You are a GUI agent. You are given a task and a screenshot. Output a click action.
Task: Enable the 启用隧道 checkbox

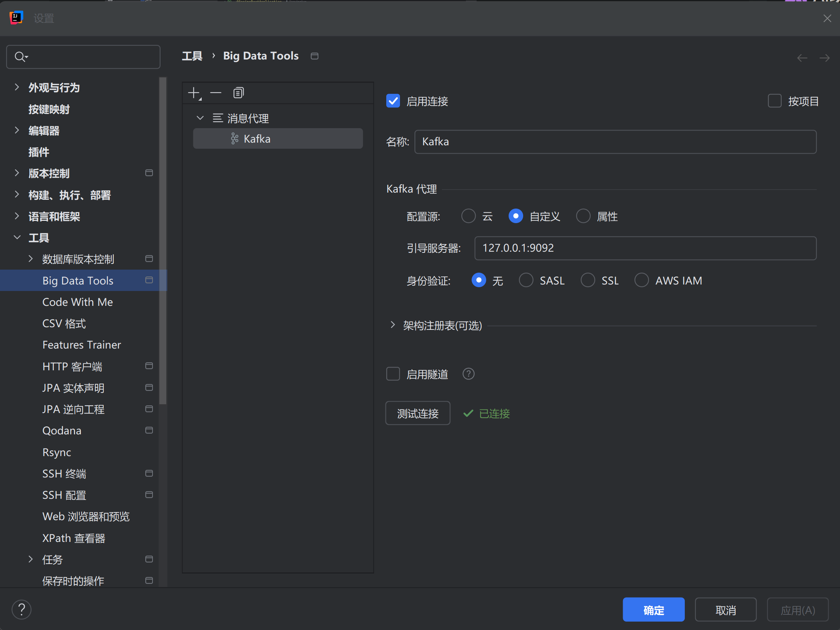pyautogui.click(x=393, y=374)
